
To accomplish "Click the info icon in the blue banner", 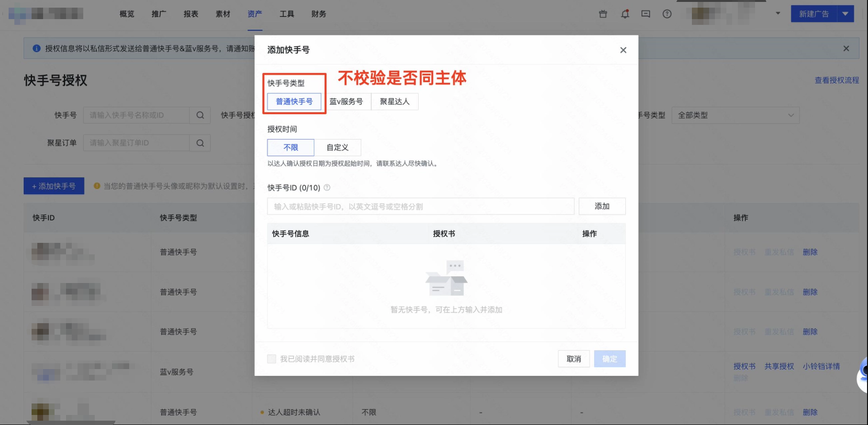I will pos(36,48).
